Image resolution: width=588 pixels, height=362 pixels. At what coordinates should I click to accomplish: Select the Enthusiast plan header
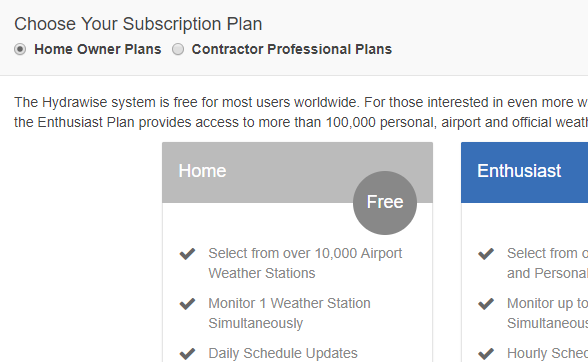[x=525, y=173]
